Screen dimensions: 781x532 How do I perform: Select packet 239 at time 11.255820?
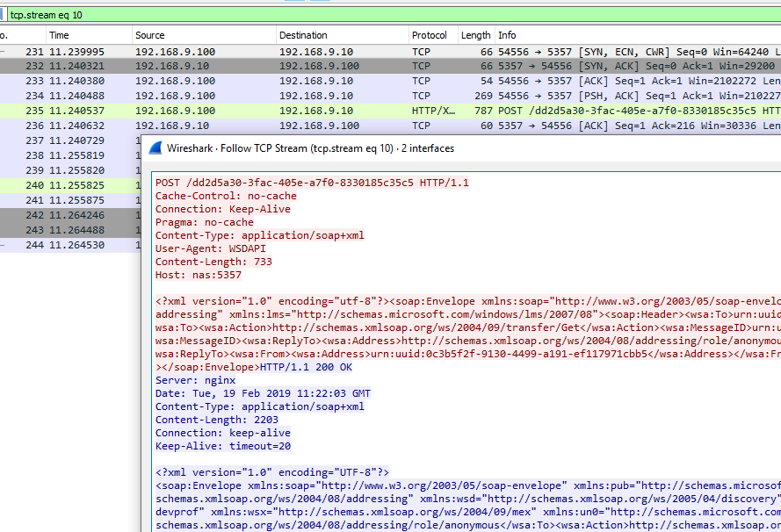click(x=70, y=170)
